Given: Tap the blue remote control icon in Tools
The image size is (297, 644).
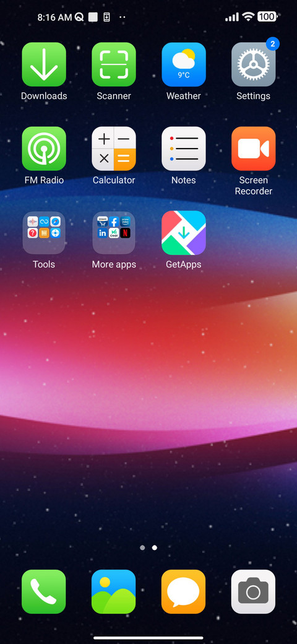Looking at the screenshot, I should (x=56, y=233).
